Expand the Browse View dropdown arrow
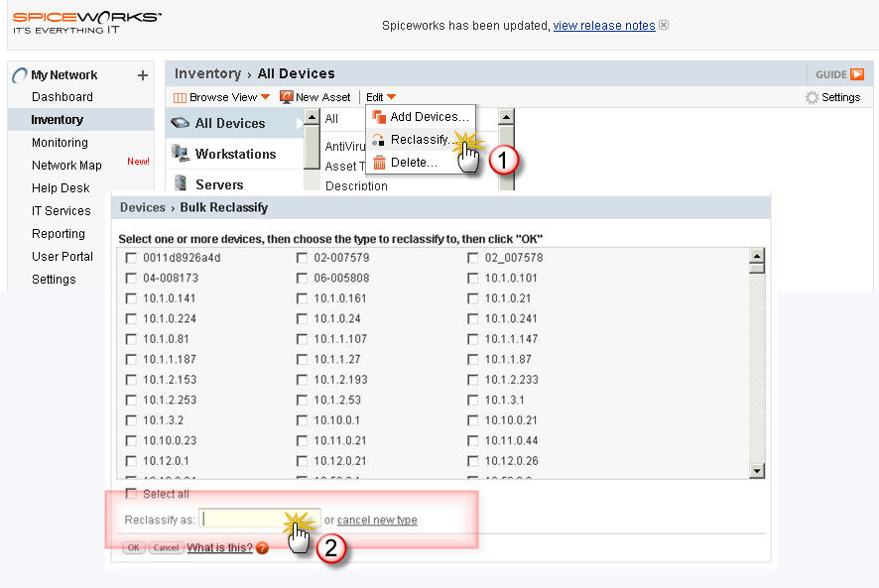Image resolution: width=879 pixels, height=588 pixels. click(265, 96)
